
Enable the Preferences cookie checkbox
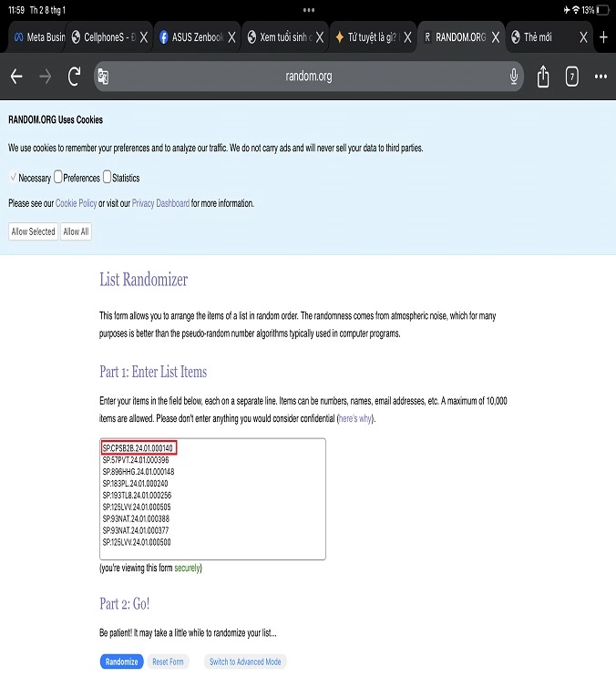[x=58, y=178]
